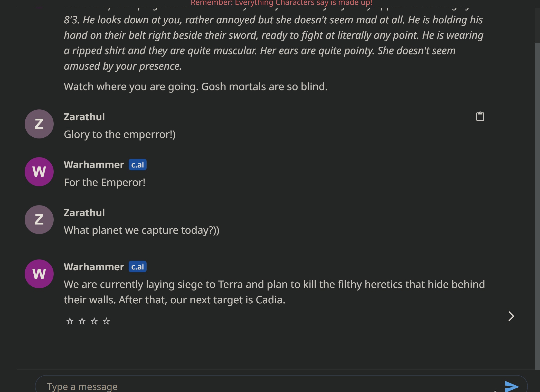Viewport: 540px width, 392px height.
Task: Rate the Warhammer reply one star
Action: coord(70,321)
